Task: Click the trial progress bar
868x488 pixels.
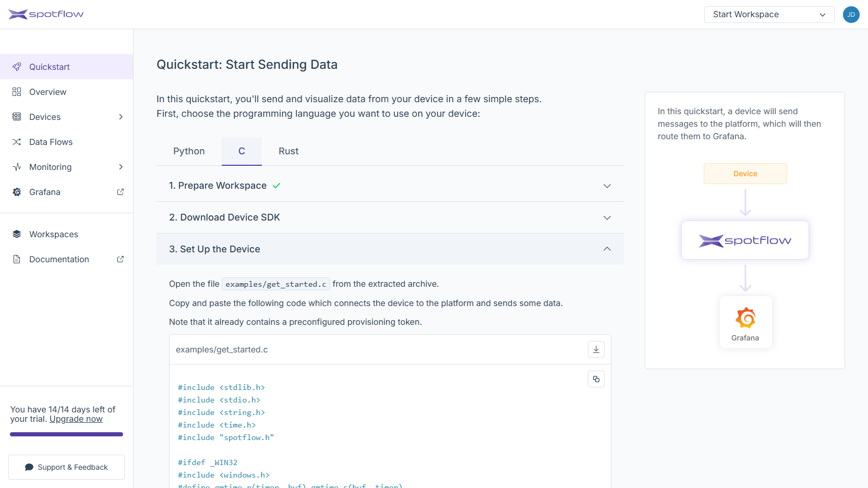Action: (66, 434)
